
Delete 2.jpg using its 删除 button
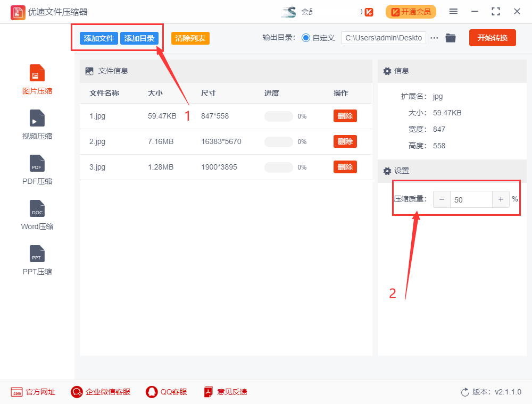tap(345, 141)
